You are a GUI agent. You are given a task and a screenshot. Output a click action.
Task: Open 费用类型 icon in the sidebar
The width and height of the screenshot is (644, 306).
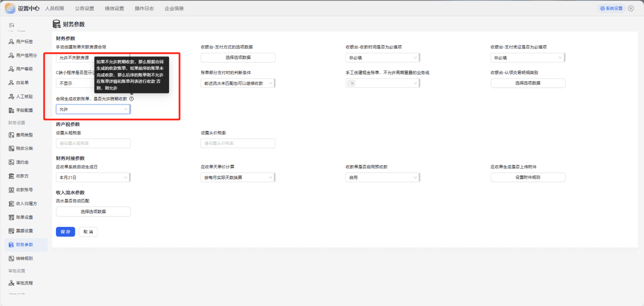coord(11,135)
